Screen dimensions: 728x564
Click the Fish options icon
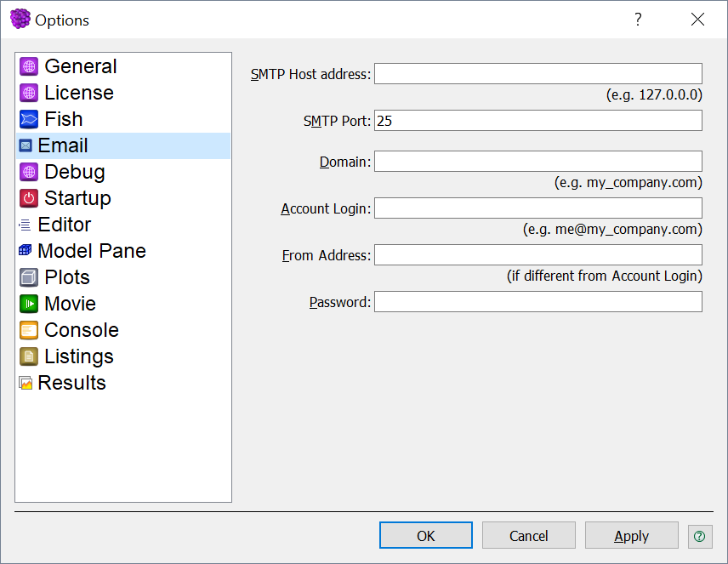pyautogui.click(x=29, y=119)
